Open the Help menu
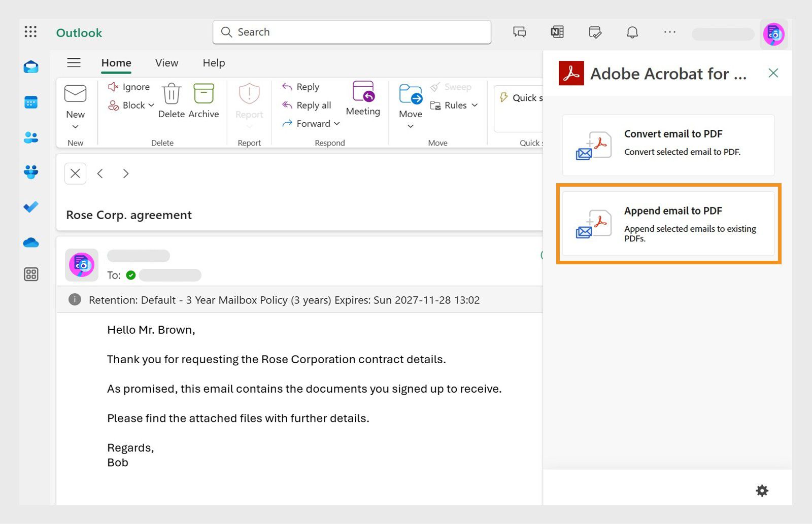 click(213, 63)
